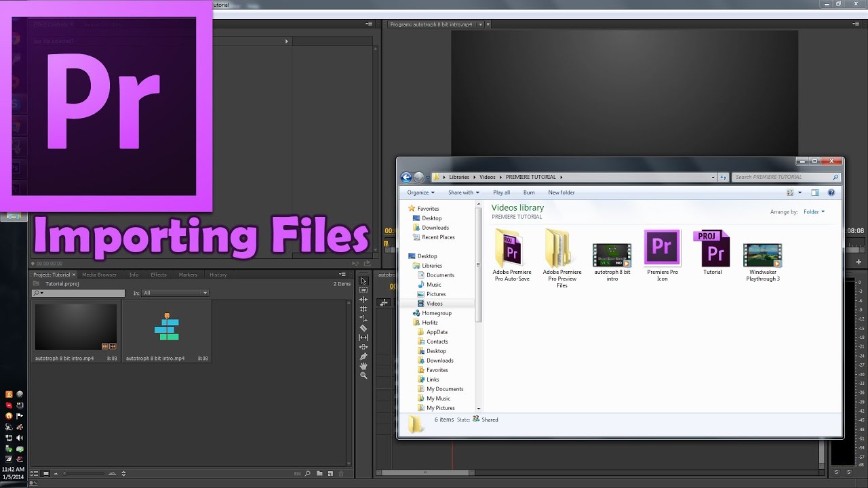Select the Ripple Edit tool
This screenshot has height=488, width=868.
click(363, 300)
